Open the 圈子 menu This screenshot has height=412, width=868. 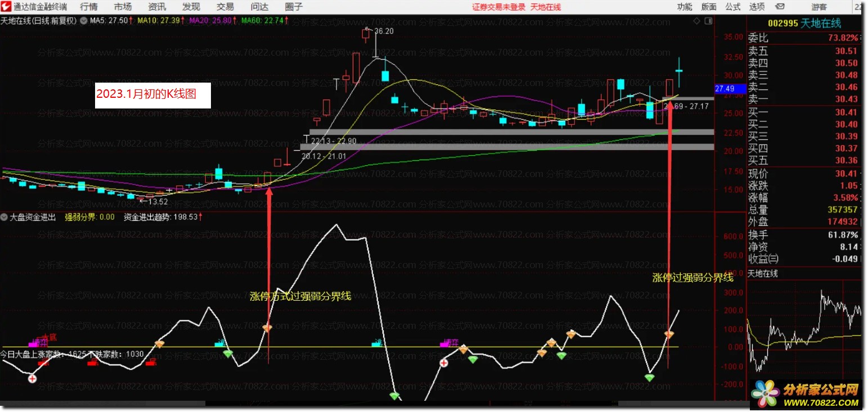coord(294,7)
